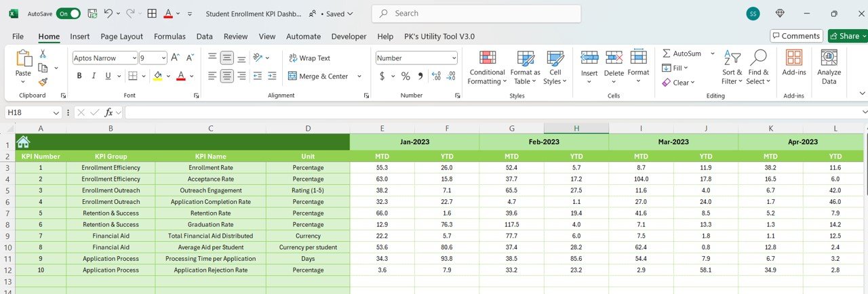868x294 pixels.
Task: Click the green home icon in cell A1
Action: [23, 142]
